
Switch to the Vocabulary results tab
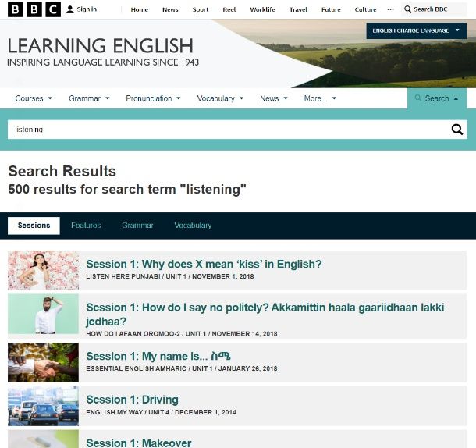pos(193,226)
